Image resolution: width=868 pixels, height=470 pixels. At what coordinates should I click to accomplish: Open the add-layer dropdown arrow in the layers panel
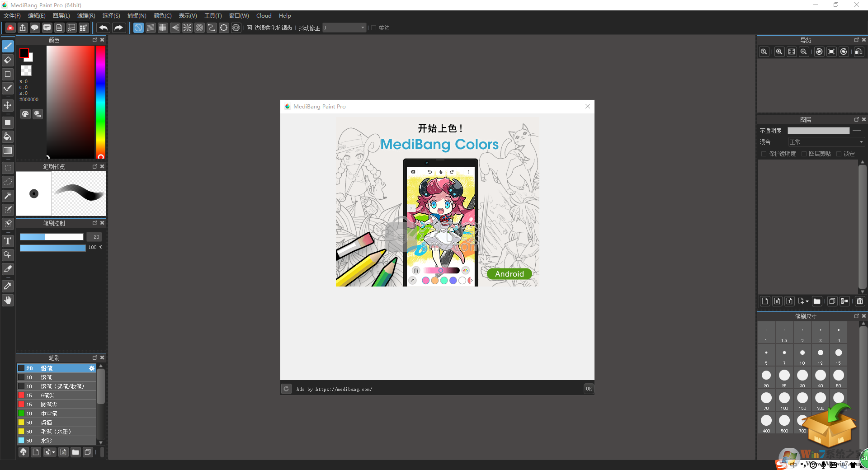807,301
